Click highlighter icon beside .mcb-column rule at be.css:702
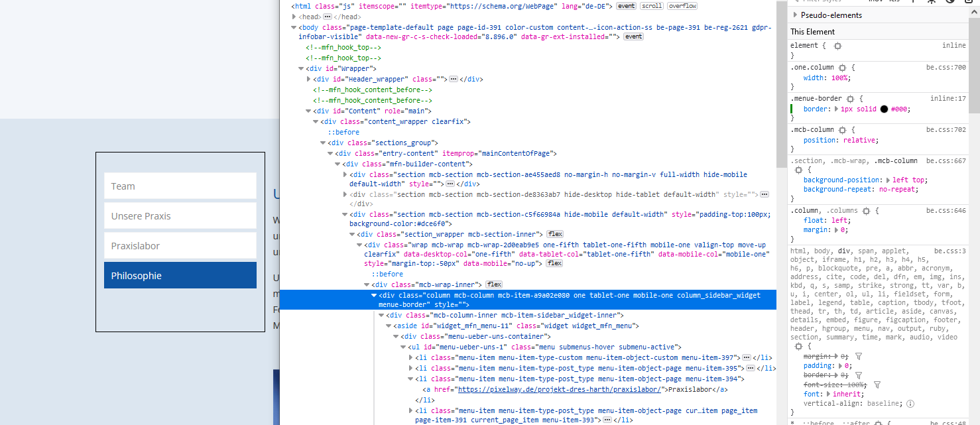Screen dimensions: 980x425 842,130
